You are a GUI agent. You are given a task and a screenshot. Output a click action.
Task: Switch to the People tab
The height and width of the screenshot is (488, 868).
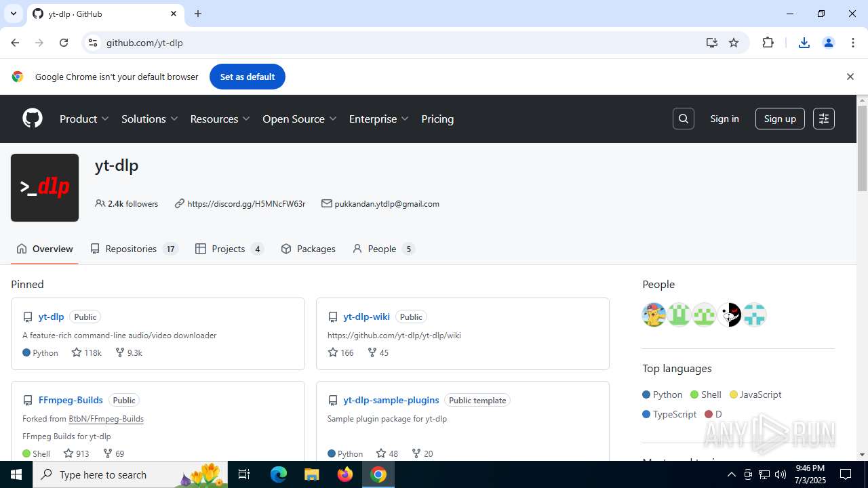pyautogui.click(x=383, y=249)
